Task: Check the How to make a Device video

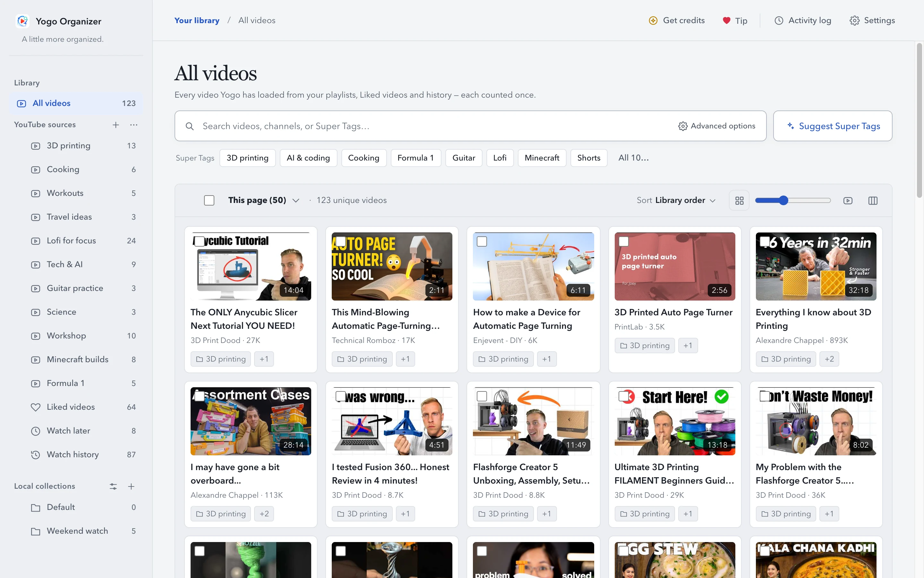Action: coord(482,241)
